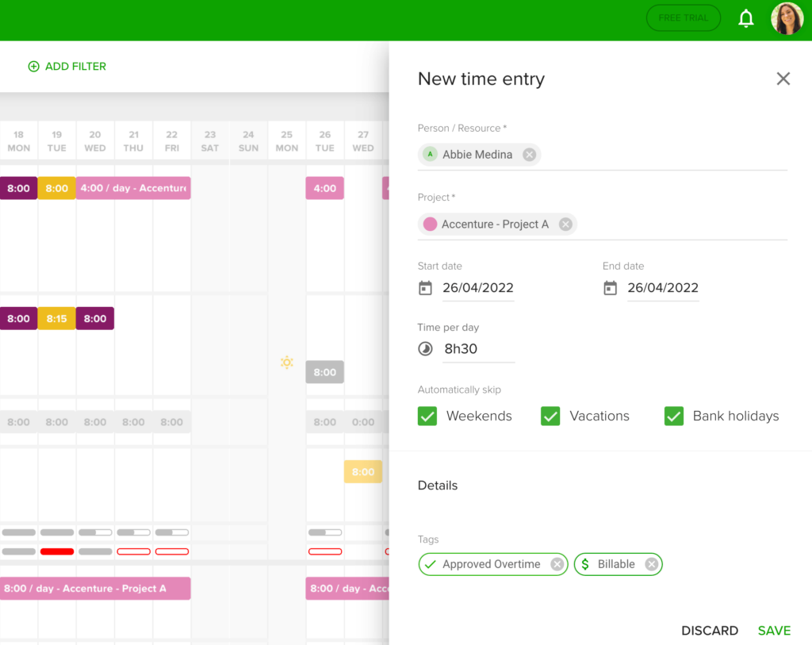
Task: Remove the Billable tag
Action: coord(651,564)
